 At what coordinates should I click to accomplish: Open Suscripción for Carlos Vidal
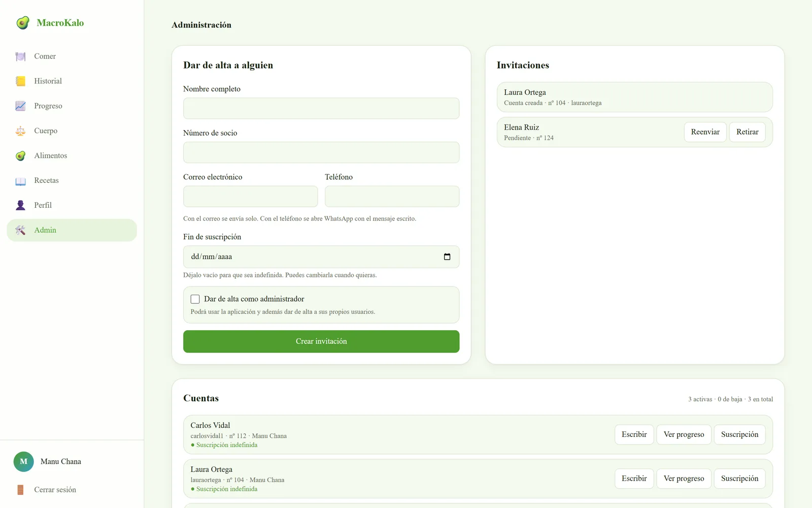739,434
